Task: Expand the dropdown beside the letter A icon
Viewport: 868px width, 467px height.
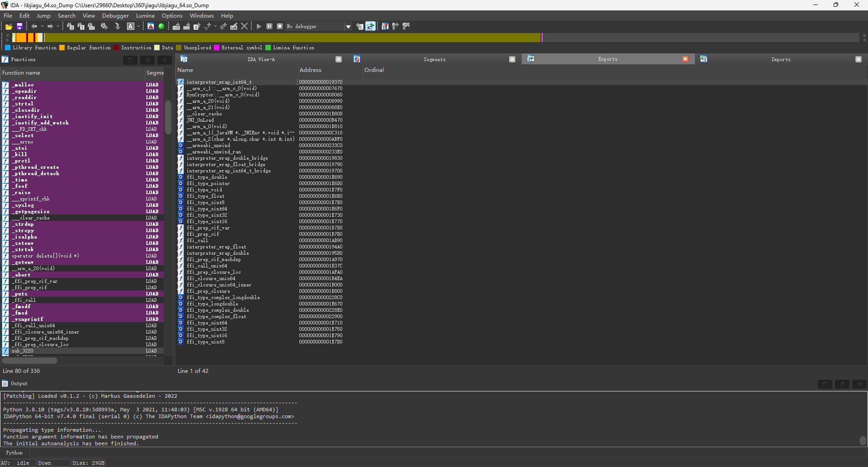Action: click(138, 27)
